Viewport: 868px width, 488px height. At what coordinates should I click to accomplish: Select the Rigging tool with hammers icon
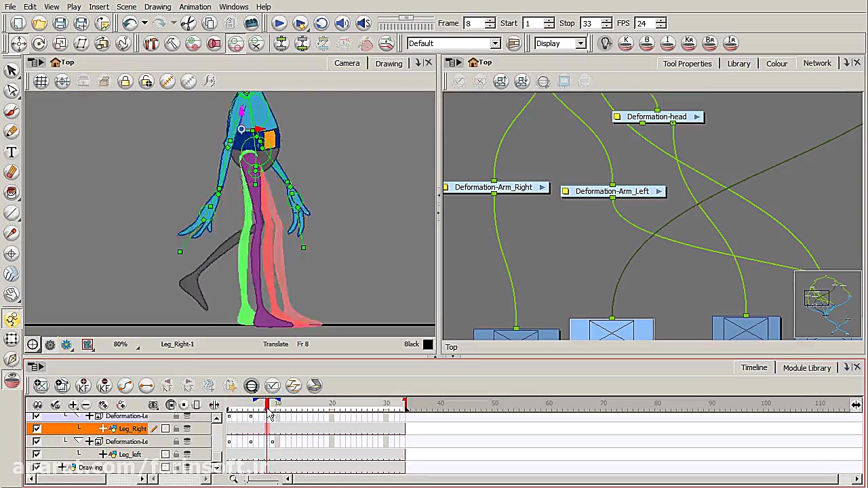[x=151, y=43]
